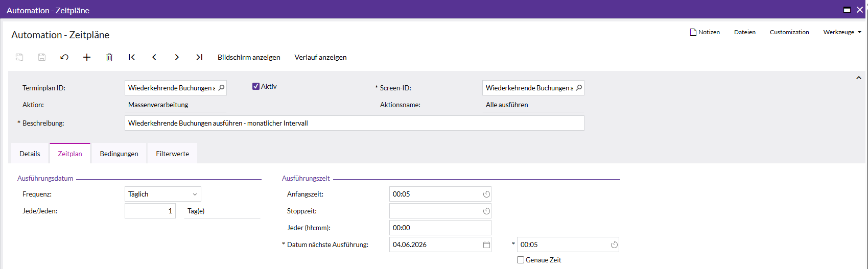Toggle the Aktiv checkbox
This screenshot has height=269, width=868.
256,86
